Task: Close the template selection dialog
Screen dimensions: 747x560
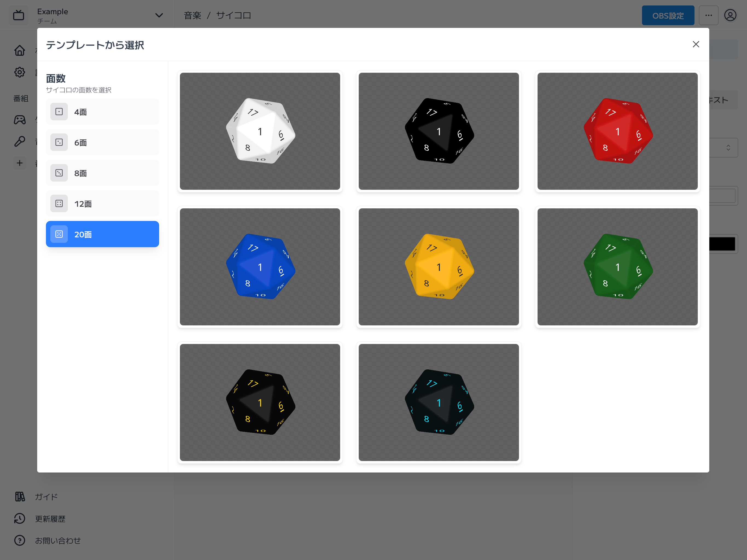Action: (696, 44)
